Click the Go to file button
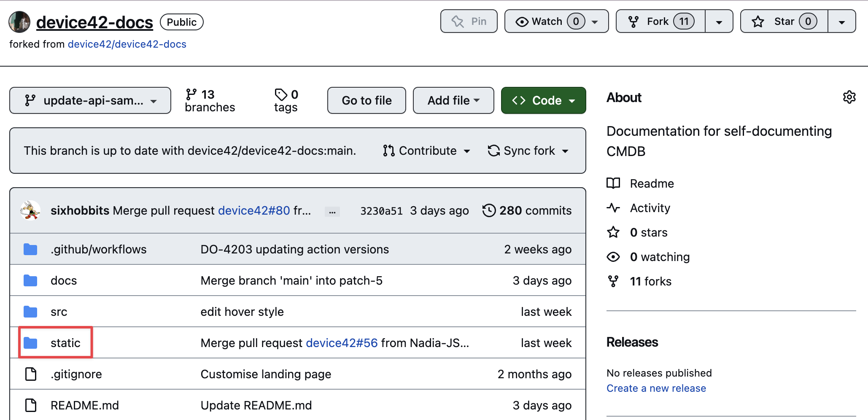This screenshot has height=420, width=868. tap(367, 100)
